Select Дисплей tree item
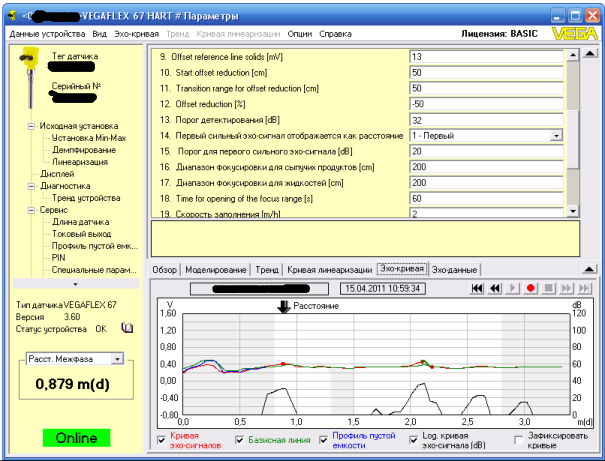The image size is (605, 461). pos(57,174)
